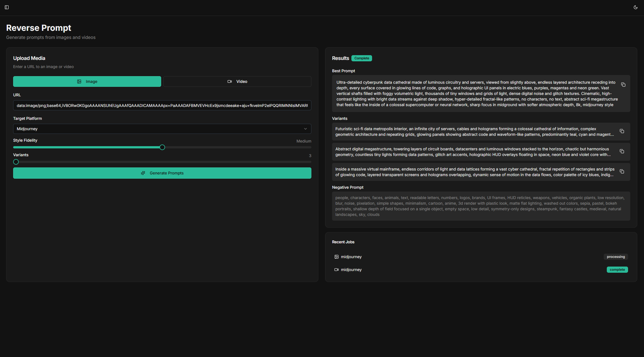Click inside the URL input field
The height and width of the screenshot is (357, 644).
click(162, 105)
